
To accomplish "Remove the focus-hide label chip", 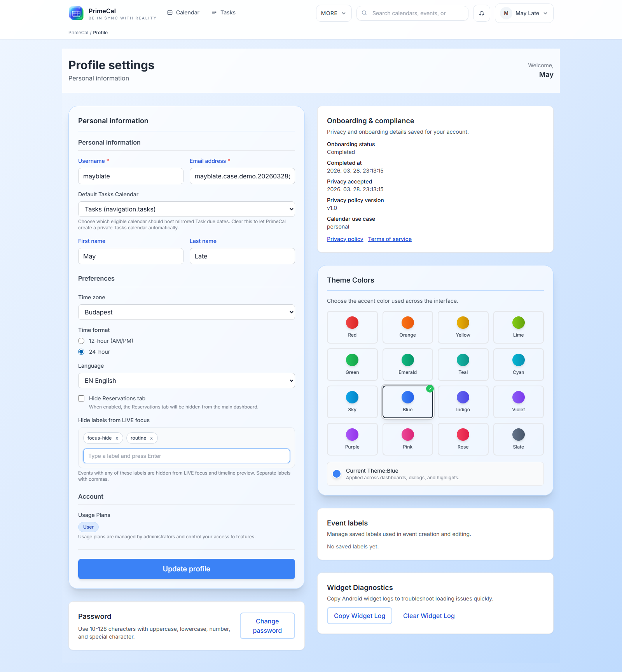I will (x=117, y=438).
